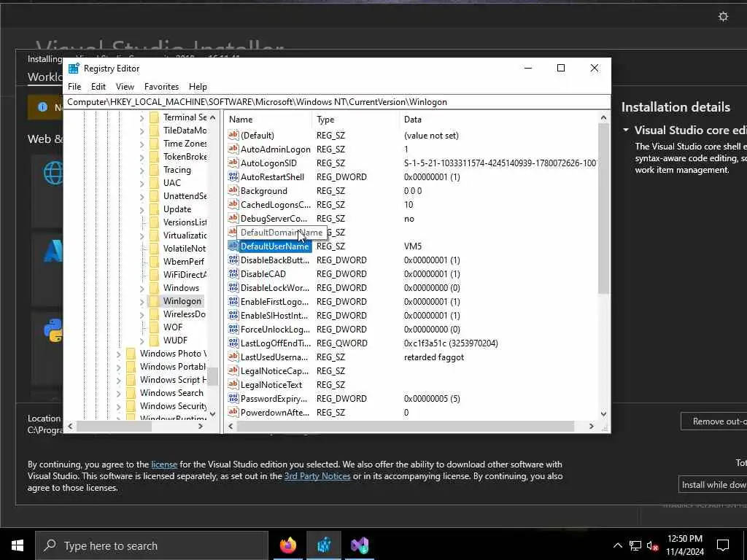Click the registry address path bar
This screenshot has width=747, height=560.
pos(336,102)
